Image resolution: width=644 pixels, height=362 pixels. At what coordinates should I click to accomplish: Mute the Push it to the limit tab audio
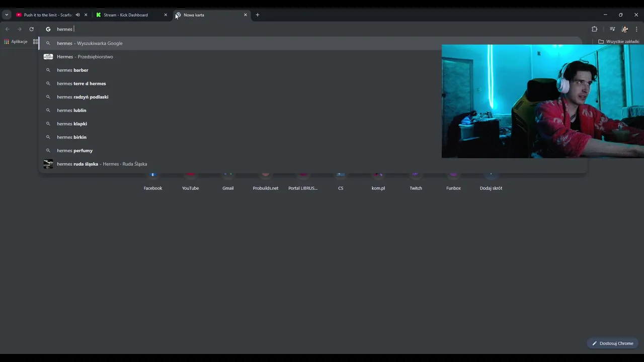point(77,15)
